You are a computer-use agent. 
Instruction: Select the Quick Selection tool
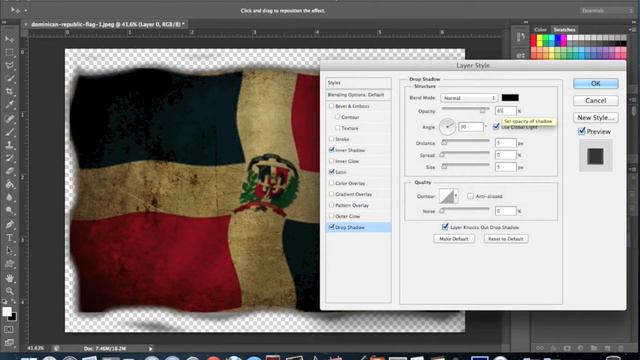9,79
